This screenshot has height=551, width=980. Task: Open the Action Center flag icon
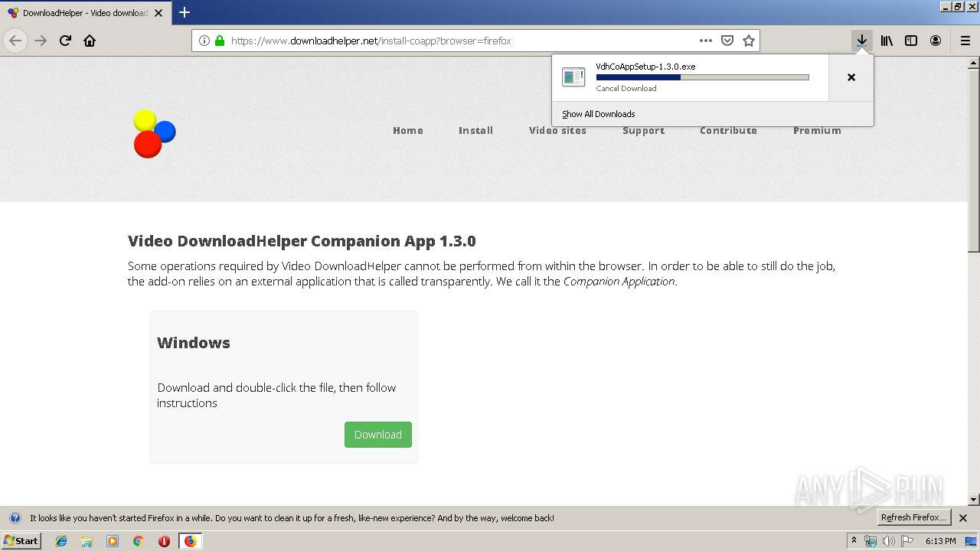coord(906,541)
